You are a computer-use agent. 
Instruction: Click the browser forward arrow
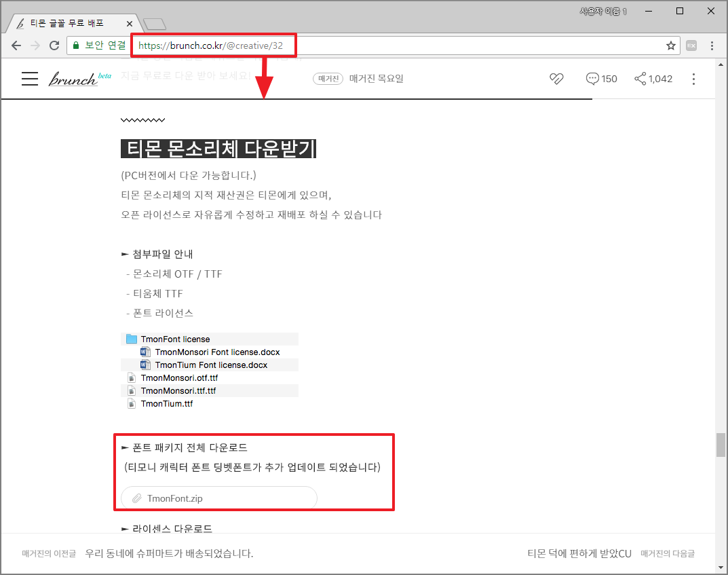(35, 45)
